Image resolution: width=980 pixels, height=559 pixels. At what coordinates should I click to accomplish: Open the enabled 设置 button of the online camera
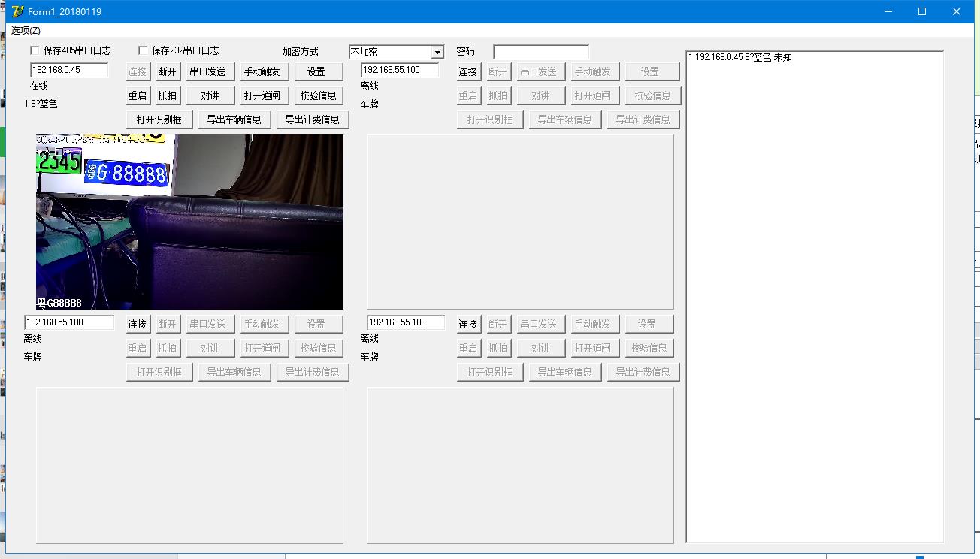point(316,71)
